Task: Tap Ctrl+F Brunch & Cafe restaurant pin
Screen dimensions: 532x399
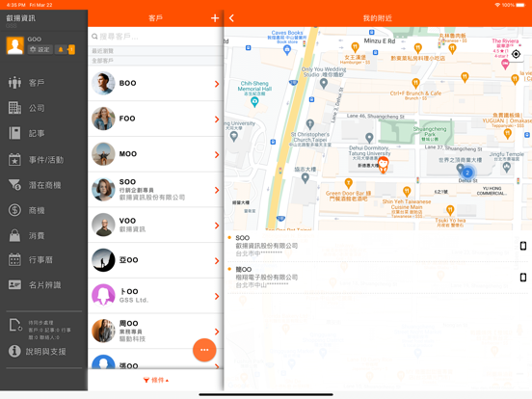Action: 415,83
